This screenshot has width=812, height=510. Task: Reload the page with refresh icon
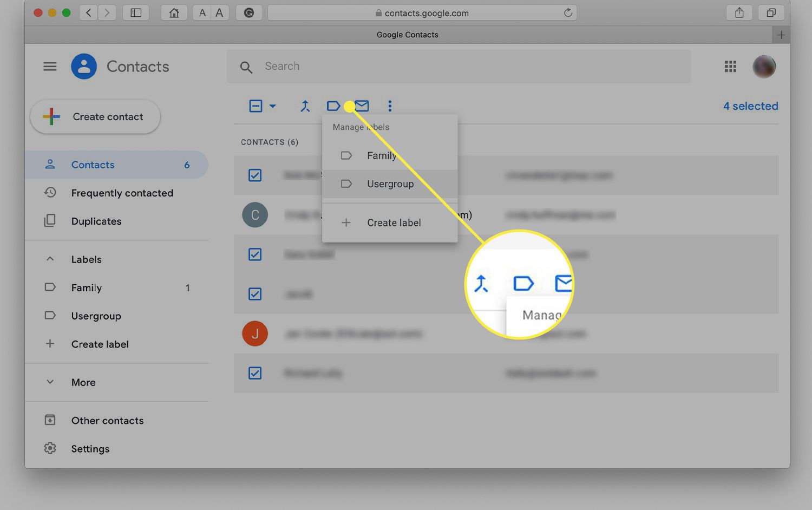pyautogui.click(x=568, y=12)
